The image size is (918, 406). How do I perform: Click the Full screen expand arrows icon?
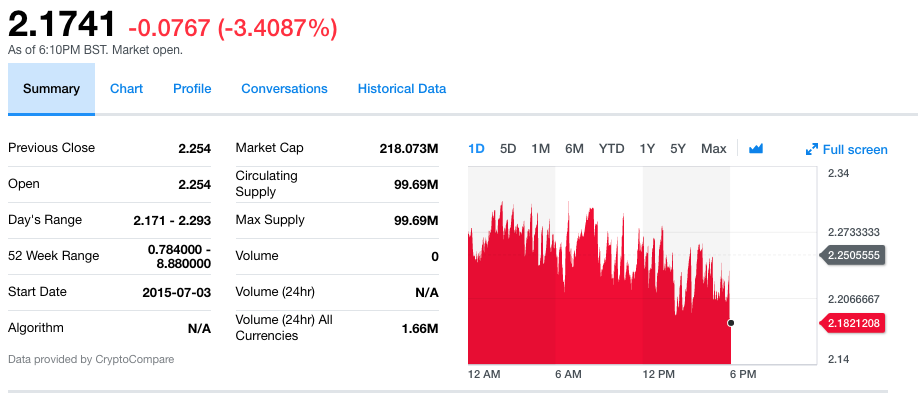coord(812,150)
